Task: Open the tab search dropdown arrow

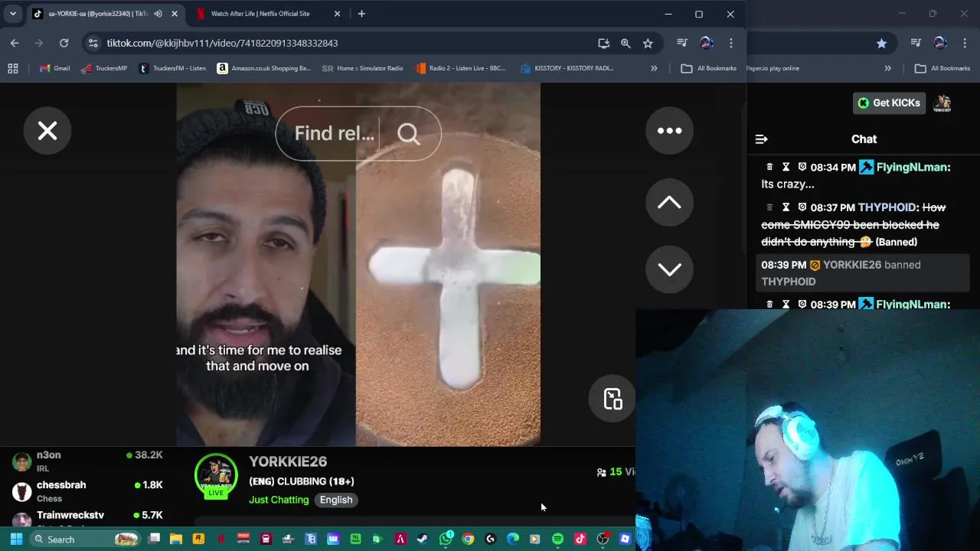Action: pyautogui.click(x=13, y=14)
